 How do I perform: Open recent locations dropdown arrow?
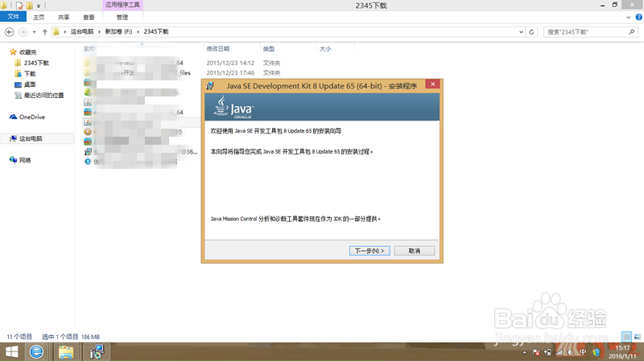(34, 31)
